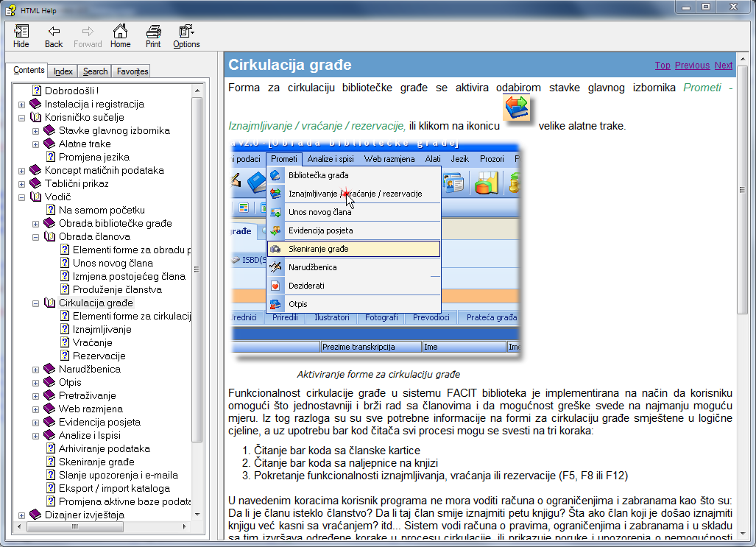This screenshot has height=547, width=756.
Task: Open the Options toolbar menu
Action: [x=186, y=35]
